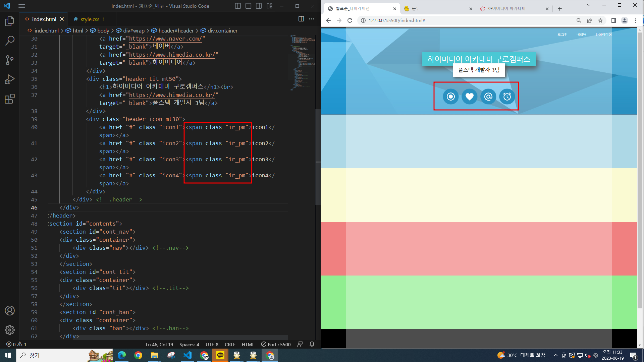The width and height of the screenshot is (644, 362).
Task: Expand the Chrome tab search dropdown arrow
Action: point(588,5)
